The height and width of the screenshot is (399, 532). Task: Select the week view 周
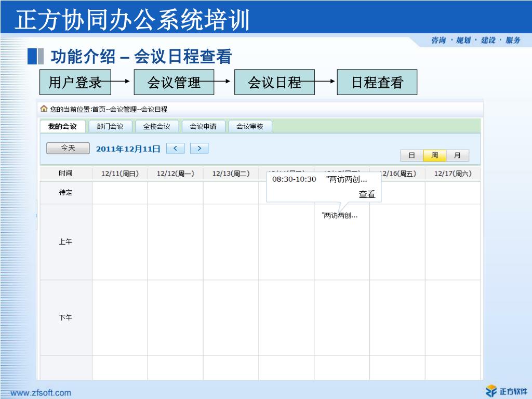coord(435,155)
